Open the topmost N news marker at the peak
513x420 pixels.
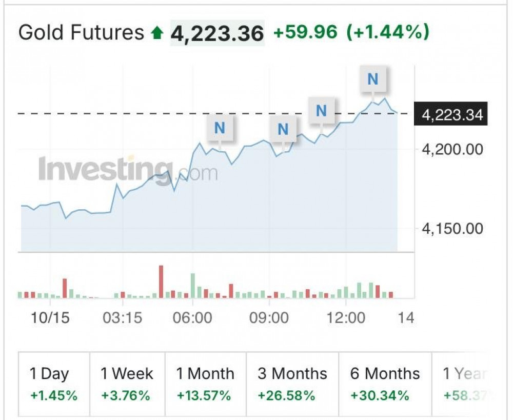click(373, 79)
